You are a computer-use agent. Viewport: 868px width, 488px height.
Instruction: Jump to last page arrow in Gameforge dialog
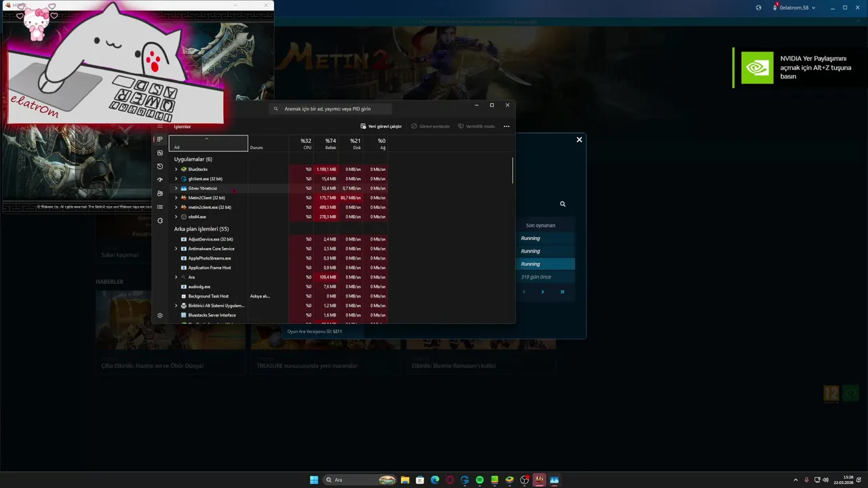pos(562,291)
